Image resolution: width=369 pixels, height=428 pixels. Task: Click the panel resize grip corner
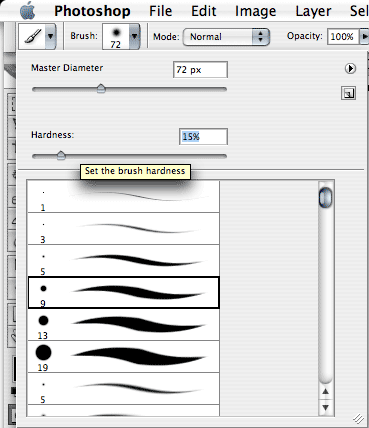point(358,418)
